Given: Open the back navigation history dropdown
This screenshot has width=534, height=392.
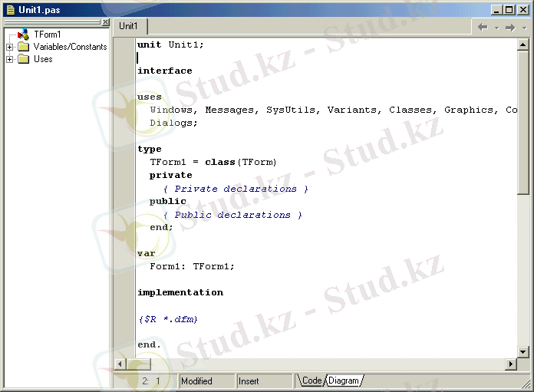Looking at the screenshot, I should click(x=497, y=28).
